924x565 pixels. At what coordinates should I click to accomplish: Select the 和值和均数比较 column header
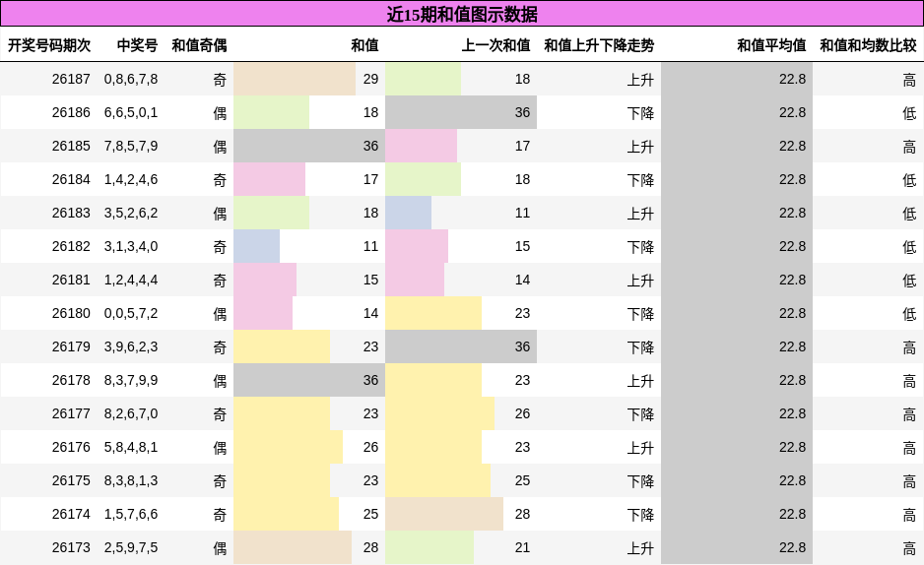coord(868,45)
